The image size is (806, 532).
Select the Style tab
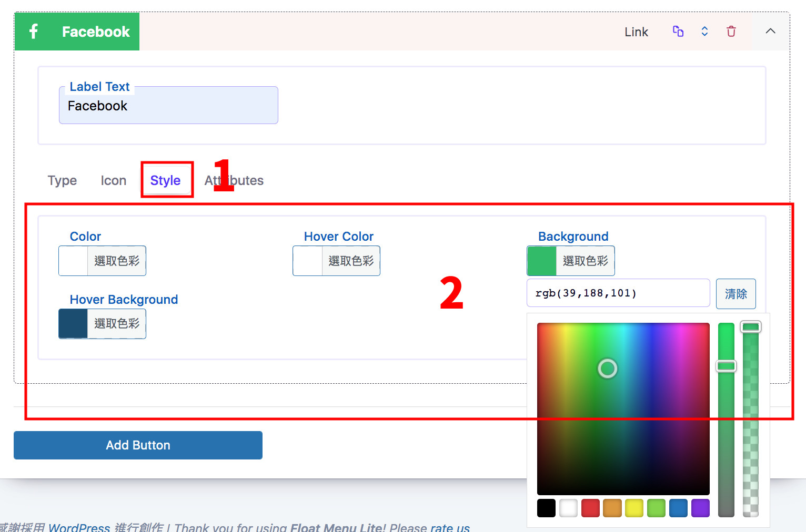coord(165,180)
